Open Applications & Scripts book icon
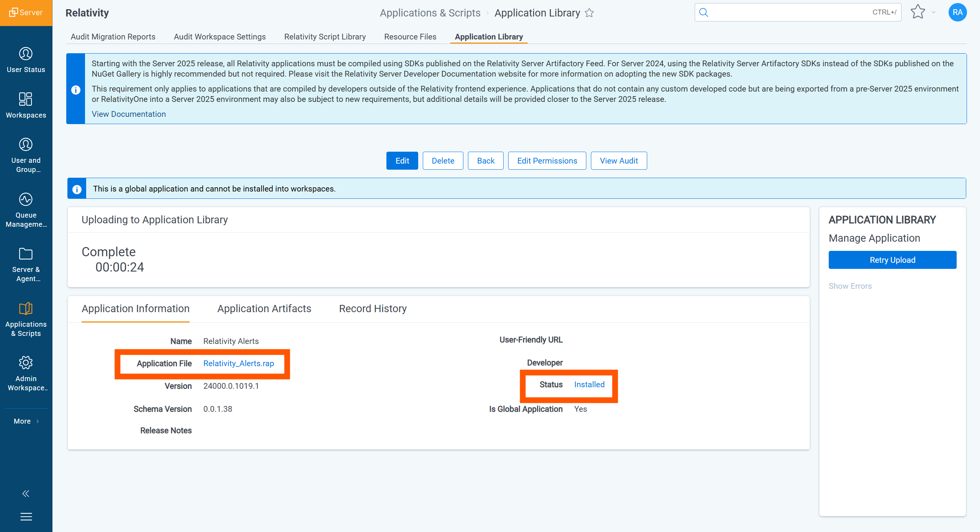 click(26, 309)
